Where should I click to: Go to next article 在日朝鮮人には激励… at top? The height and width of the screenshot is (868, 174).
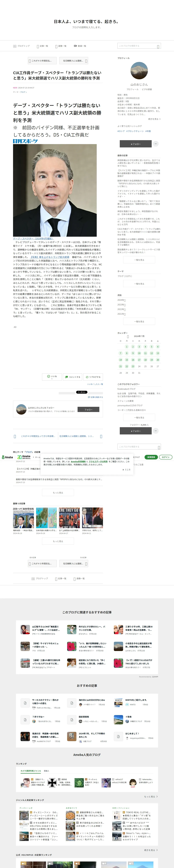pyautogui.click(x=74, y=61)
